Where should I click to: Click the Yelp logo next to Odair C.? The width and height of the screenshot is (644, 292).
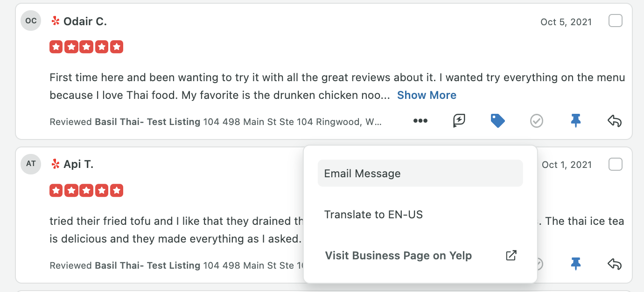pyautogui.click(x=56, y=21)
